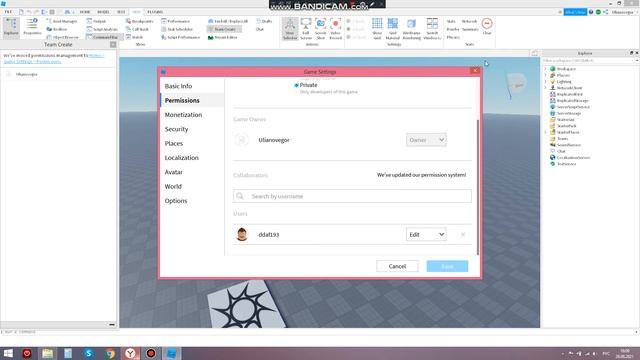
Task: Expand the Lighting tree node
Action: (546, 82)
